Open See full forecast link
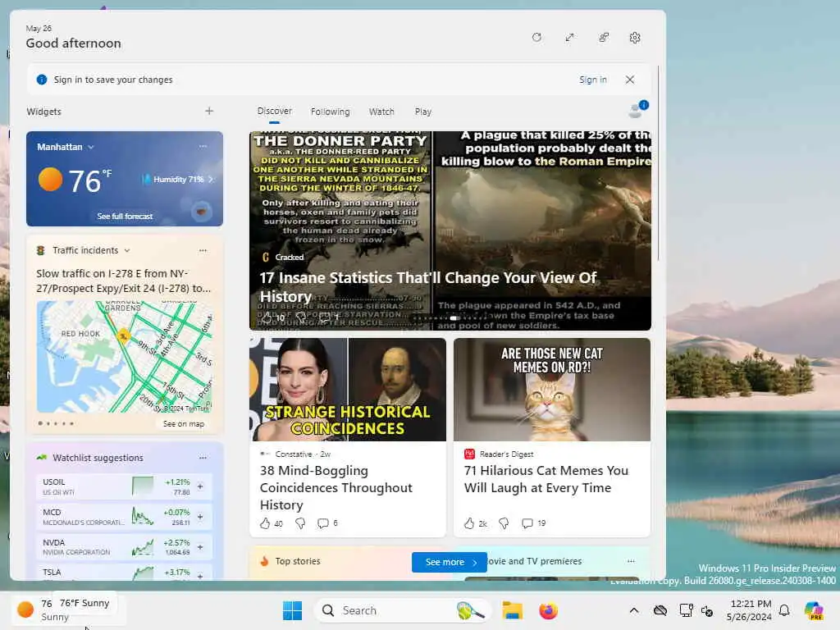840x630 pixels. point(125,216)
